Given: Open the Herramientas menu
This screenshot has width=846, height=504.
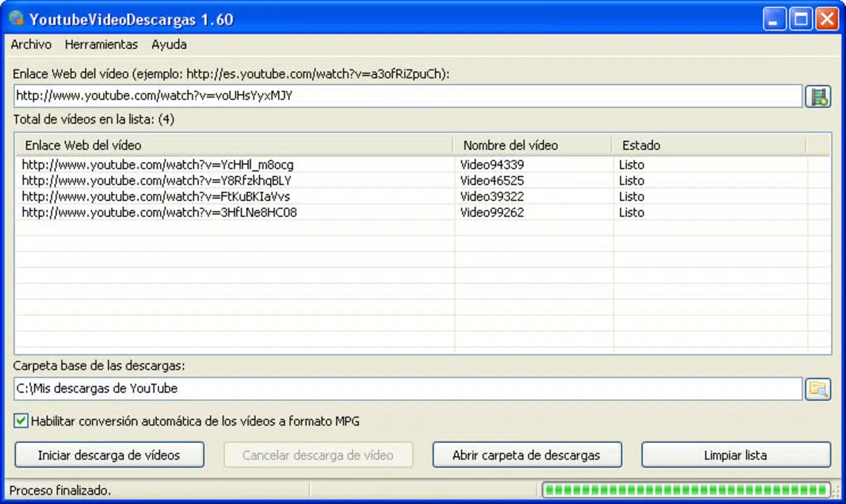Looking at the screenshot, I should tap(101, 45).
